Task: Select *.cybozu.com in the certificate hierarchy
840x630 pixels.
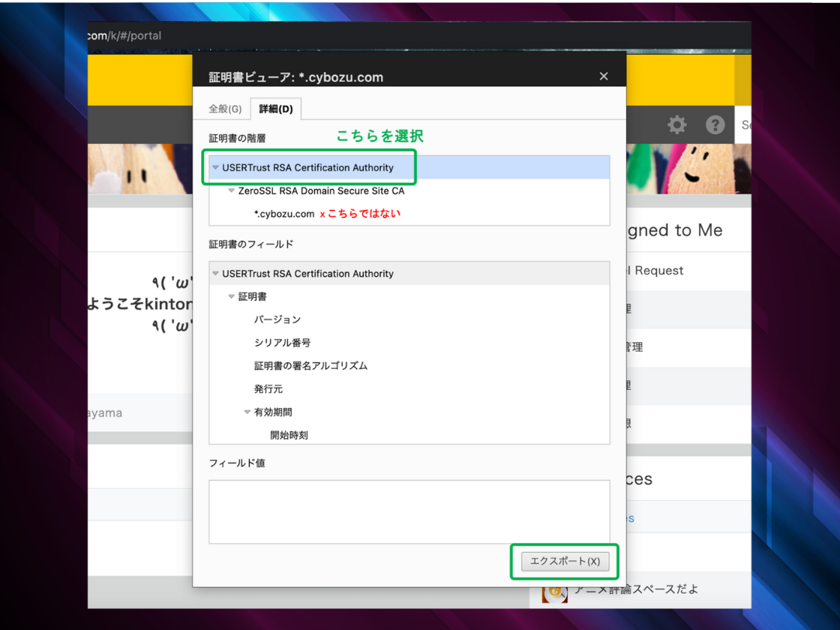Action: [284, 214]
